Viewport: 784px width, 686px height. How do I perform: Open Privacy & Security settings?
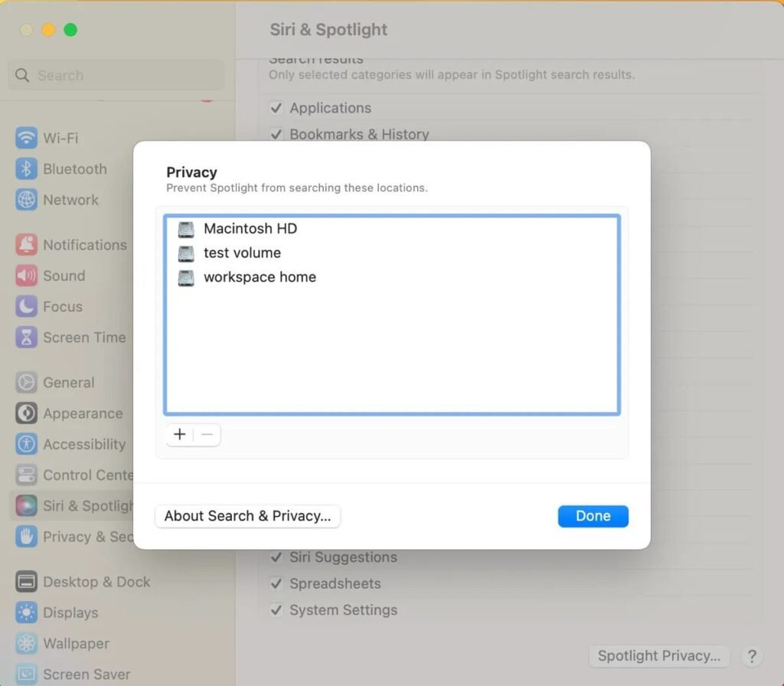click(x=77, y=537)
